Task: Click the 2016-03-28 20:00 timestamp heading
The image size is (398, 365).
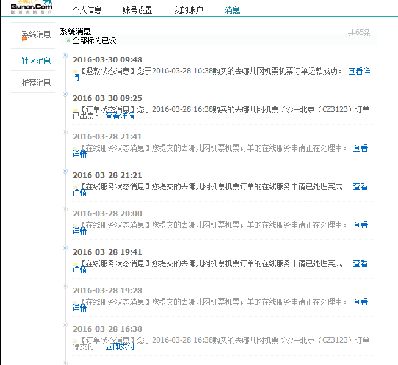Action: [x=107, y=213]
